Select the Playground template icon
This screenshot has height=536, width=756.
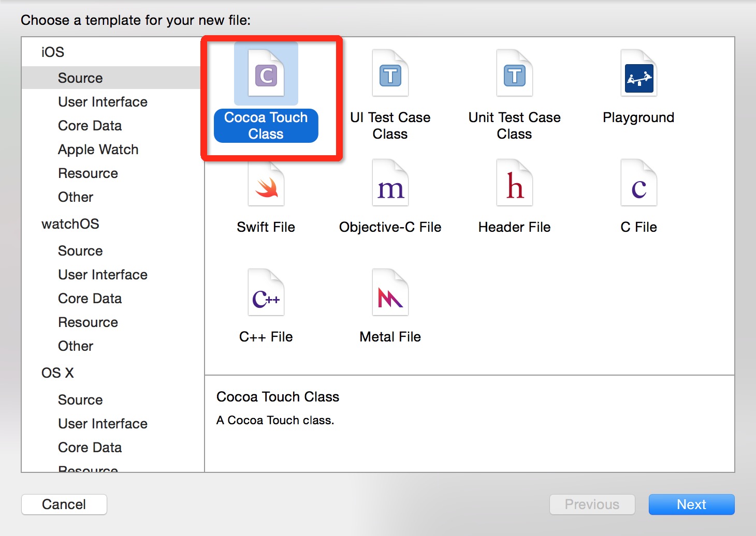[639, 73]
